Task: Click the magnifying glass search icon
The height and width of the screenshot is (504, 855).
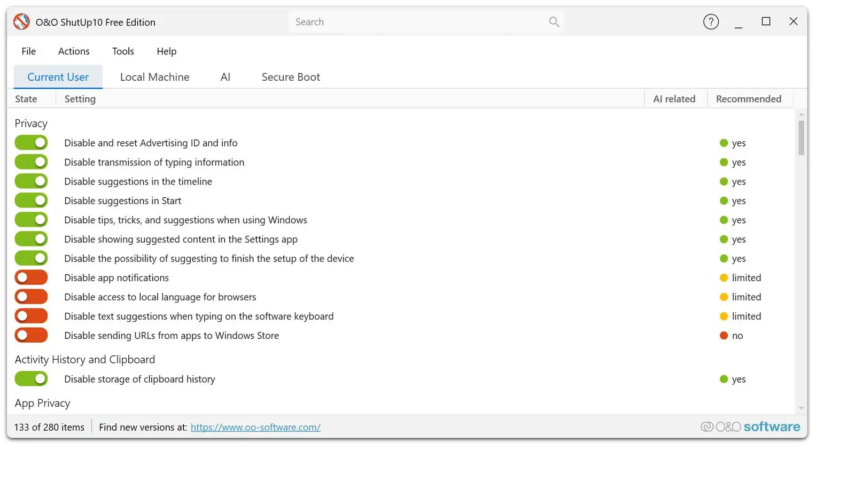Action: point(554,22)
